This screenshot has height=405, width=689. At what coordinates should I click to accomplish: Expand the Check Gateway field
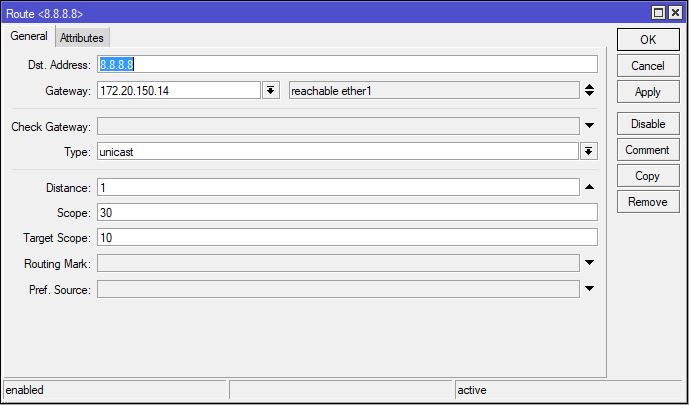tap(589, 126)
